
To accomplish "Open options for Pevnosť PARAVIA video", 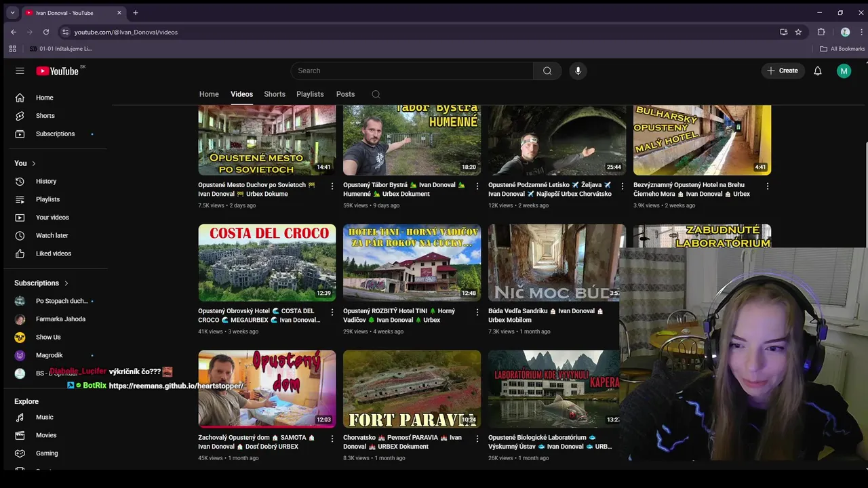I will click(x=477, y=439).
